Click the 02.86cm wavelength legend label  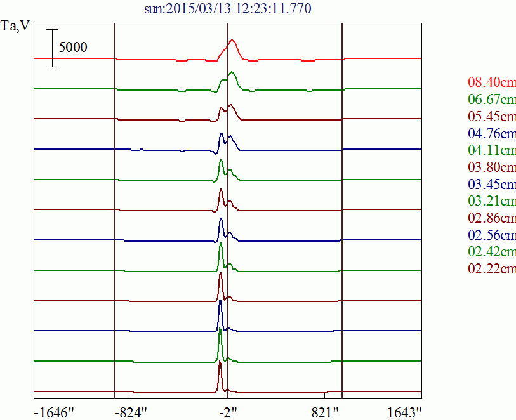[x=492, y=218]
